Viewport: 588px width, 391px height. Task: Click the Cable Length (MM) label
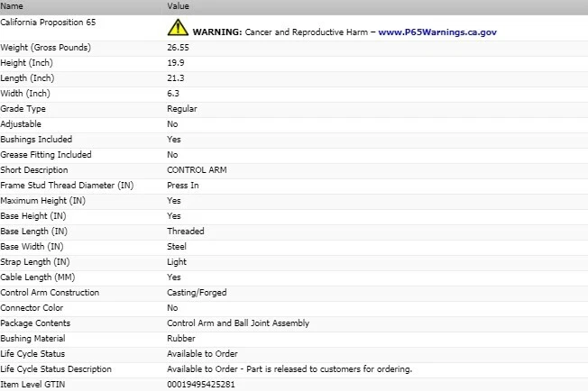click(x=38, y=277)
